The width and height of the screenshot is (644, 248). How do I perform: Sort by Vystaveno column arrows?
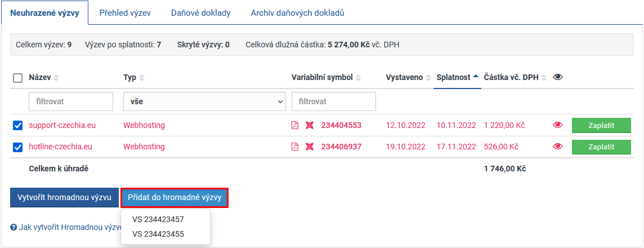(429, 78)
